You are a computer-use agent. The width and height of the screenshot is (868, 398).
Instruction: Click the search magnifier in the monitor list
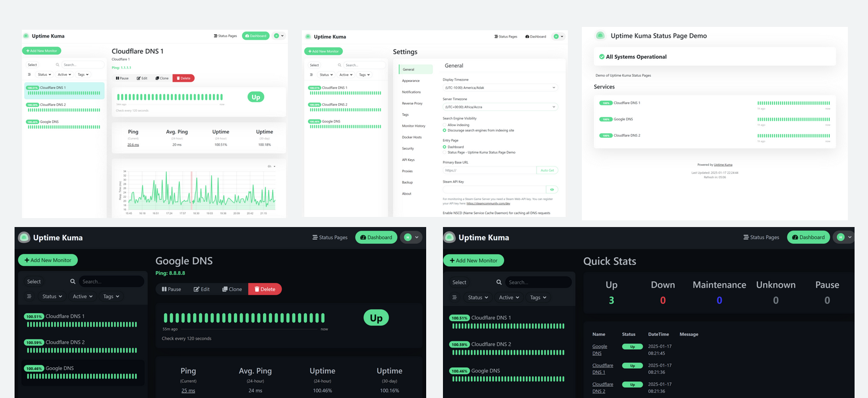pos(73,281)
